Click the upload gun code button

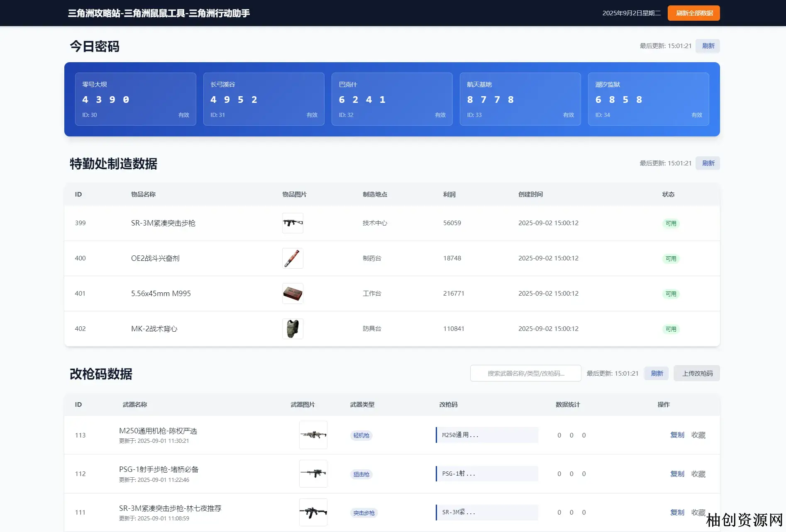(697, 374)
